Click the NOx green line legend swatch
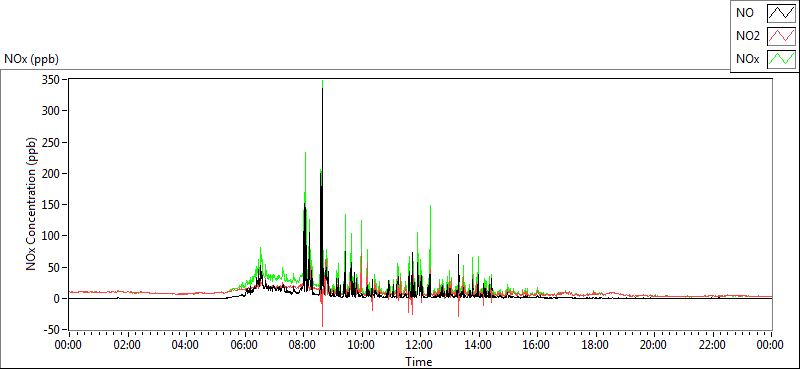The image size is (800, 369). click(782, 59)
